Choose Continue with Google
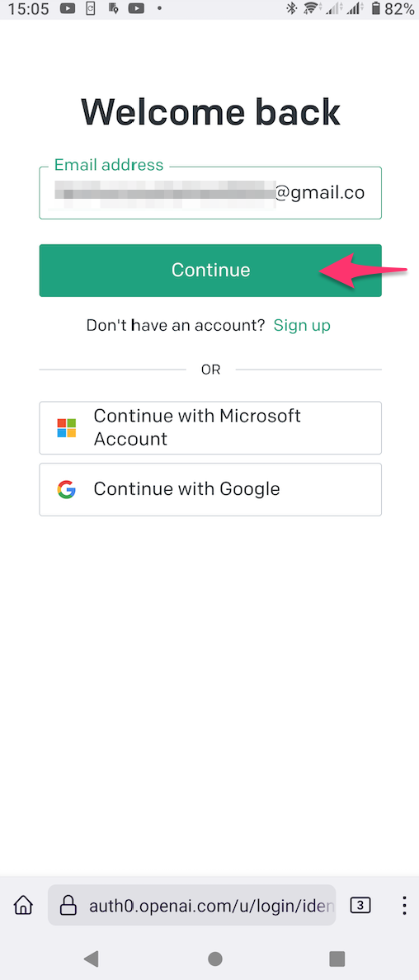This screenshot has height=980, width=419. pos(210,489)
